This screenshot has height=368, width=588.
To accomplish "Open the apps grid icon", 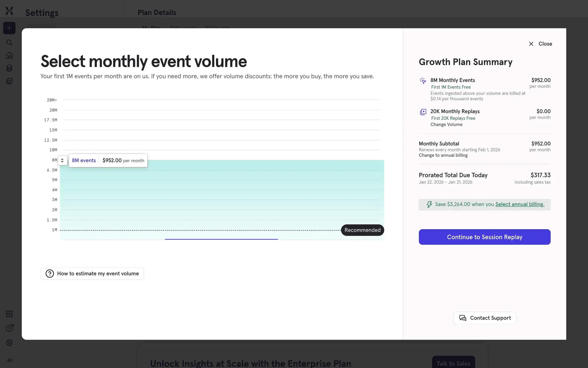I will (x=9, y=314).
